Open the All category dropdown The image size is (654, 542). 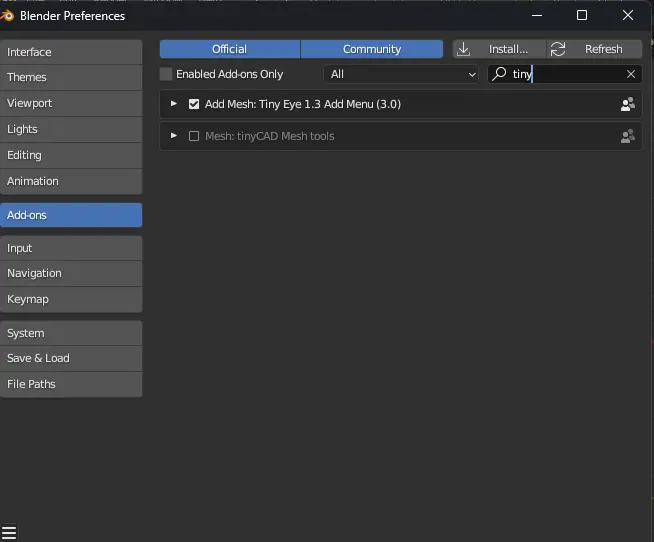[401, 74]
